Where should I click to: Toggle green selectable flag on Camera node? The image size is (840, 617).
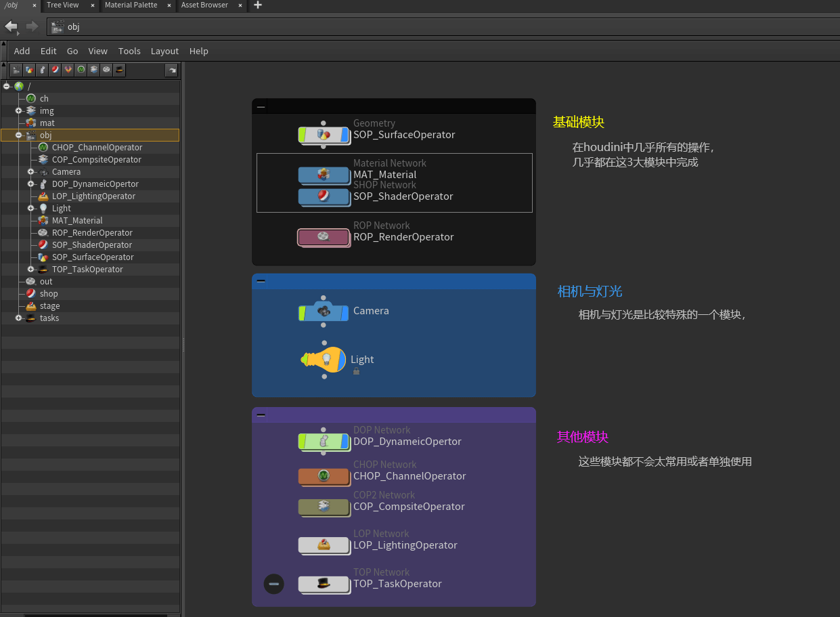click(303, 312)
